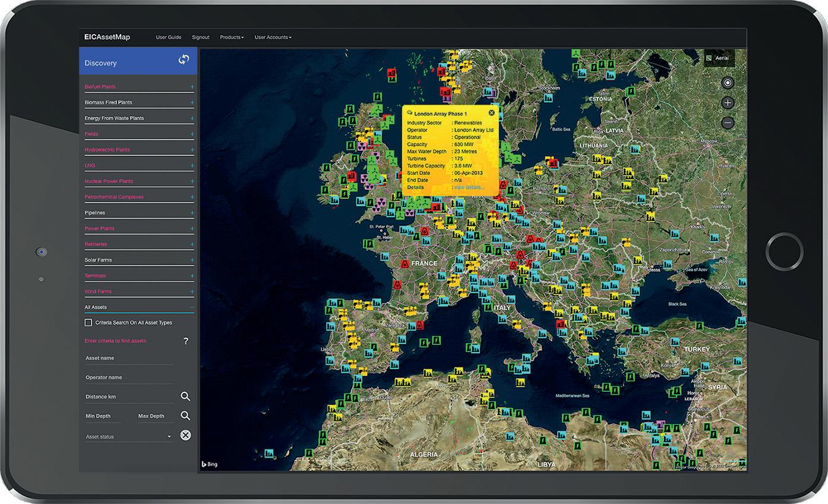Click the locate me target icon
Image resolution: width=828 pixels, height=504 pixels.
(728, 83)
